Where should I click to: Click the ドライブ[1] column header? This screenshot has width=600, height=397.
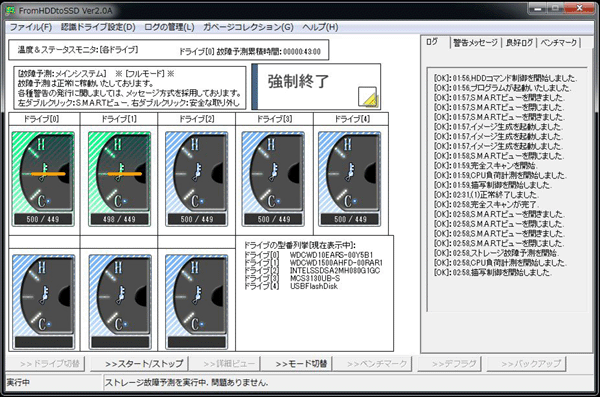119,119
